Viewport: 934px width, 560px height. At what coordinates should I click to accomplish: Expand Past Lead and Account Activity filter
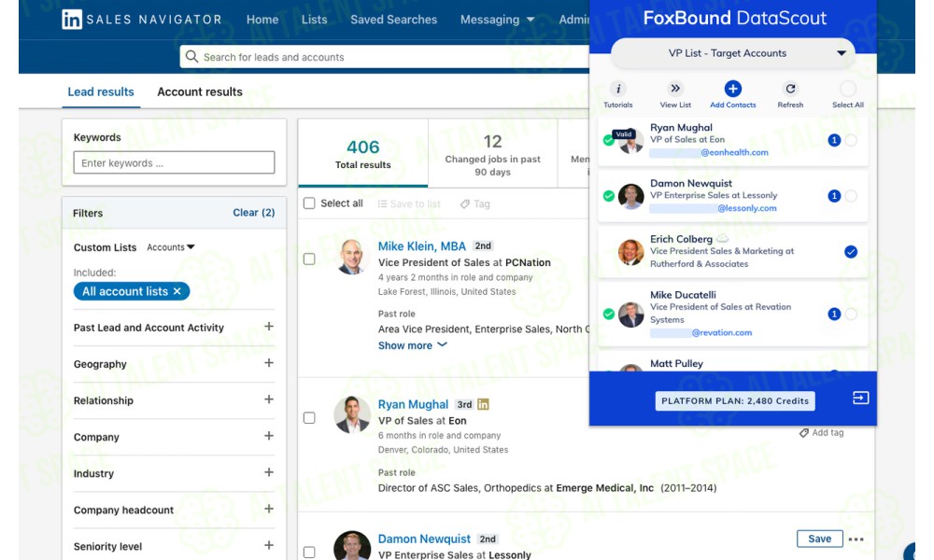tap(269, 327)
